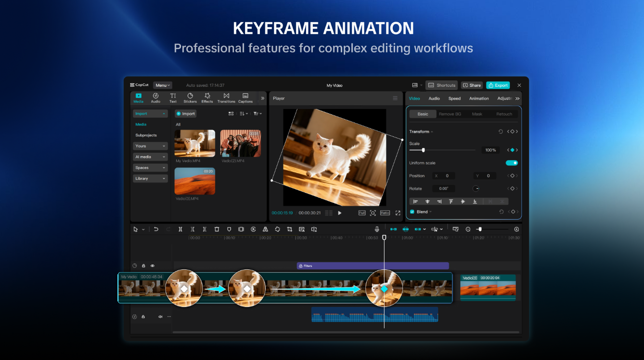
Task: Expand more inspector tabs with double chevron
Action: (x=517, y=98)
